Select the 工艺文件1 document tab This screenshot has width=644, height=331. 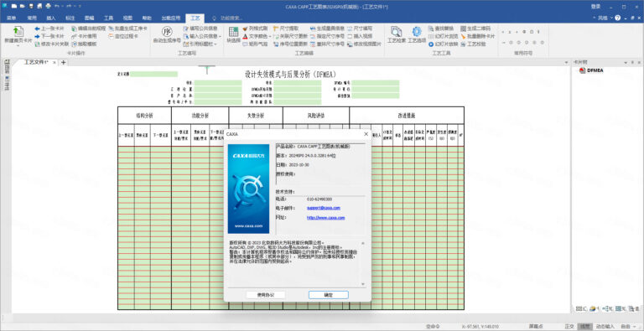(x=36, y=62)
